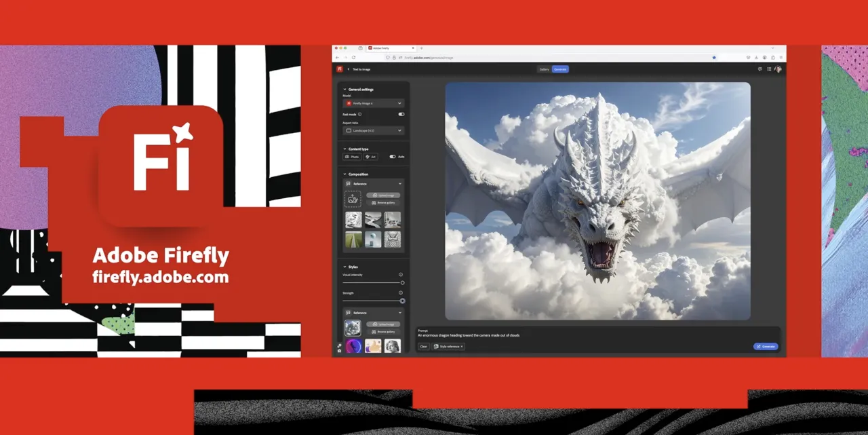Viewport: 868px width, 435px height.
Task: Reload the page in the browser
Action: (353, 58)
